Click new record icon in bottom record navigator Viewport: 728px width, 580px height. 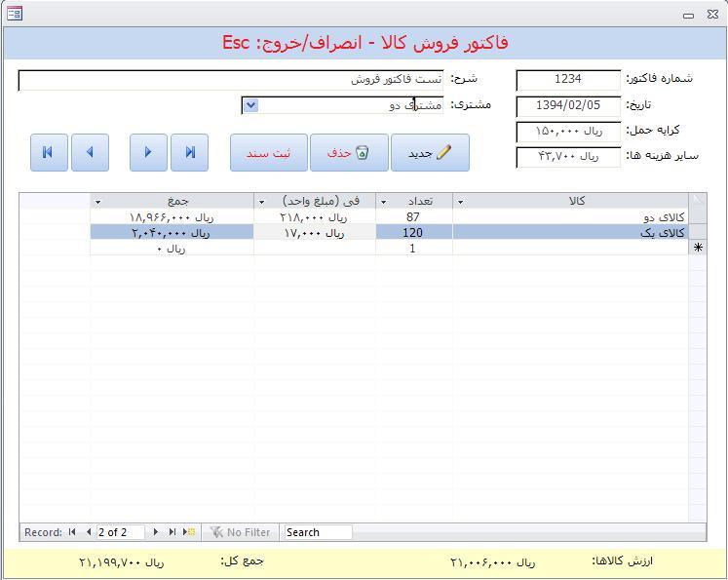[x=189, y=532]
